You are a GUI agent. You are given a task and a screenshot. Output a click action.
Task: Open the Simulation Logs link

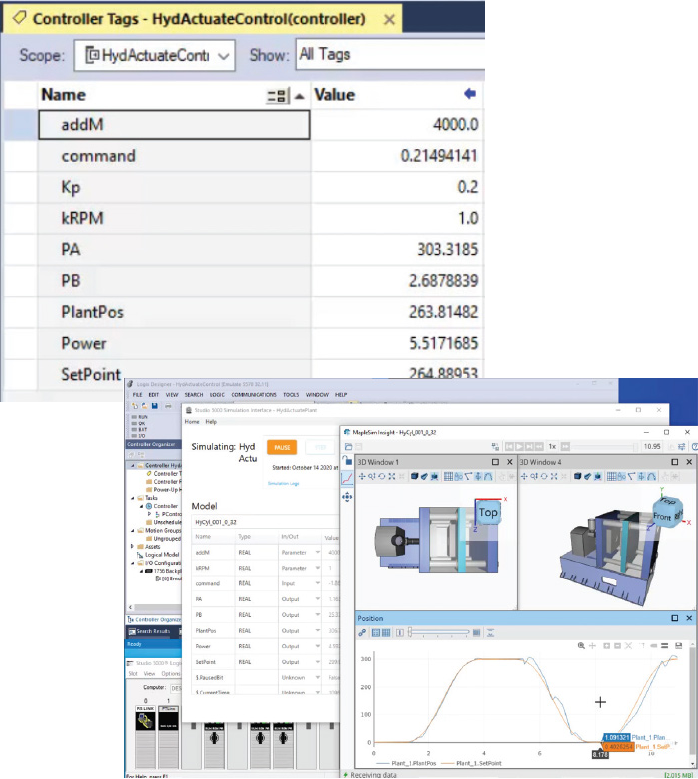point(284,482)
